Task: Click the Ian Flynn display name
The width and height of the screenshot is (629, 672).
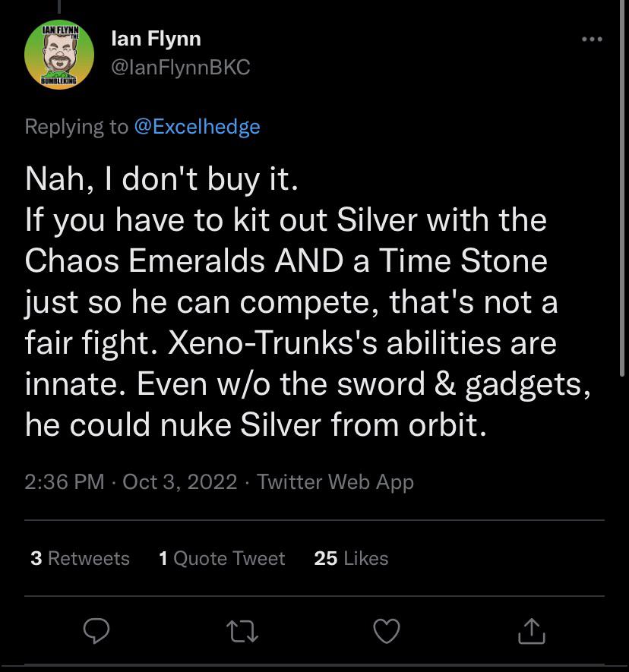Action: pyautogui.click(x=156, y=38)
